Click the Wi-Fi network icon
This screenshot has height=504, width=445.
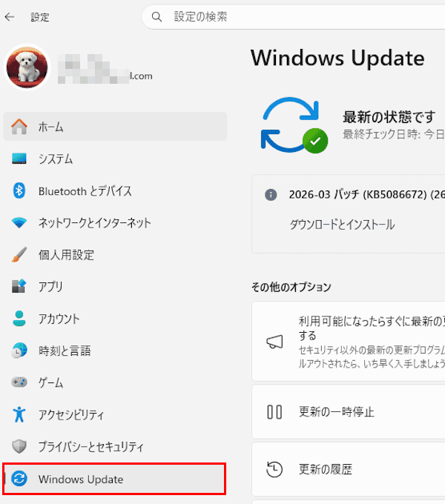(x=19, y=223)
